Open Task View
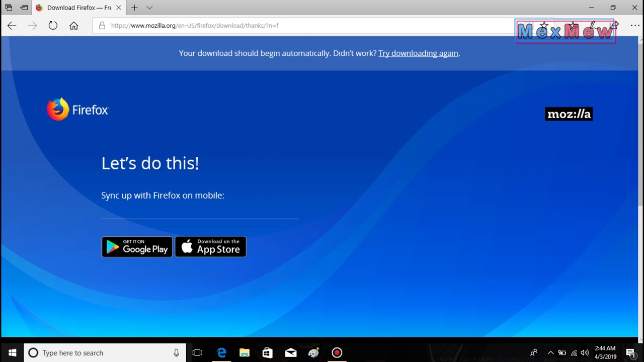644x362 pixels. (x=197, y=353)
